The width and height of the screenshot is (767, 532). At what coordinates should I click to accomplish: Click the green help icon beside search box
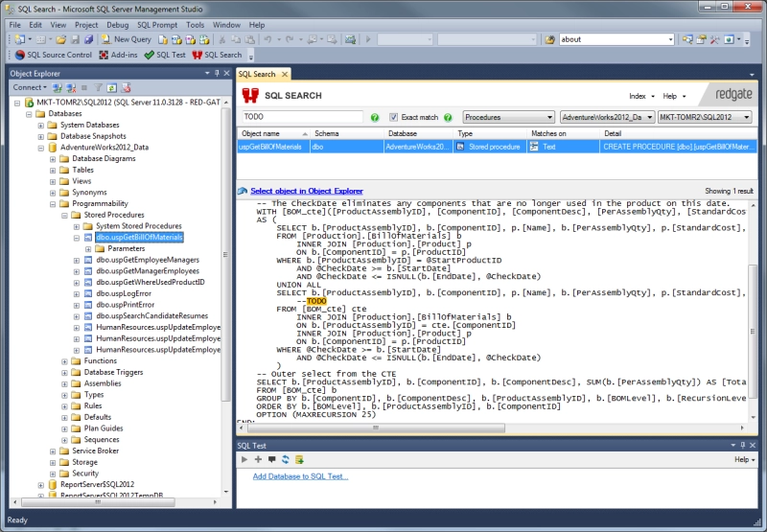(375, 117)
